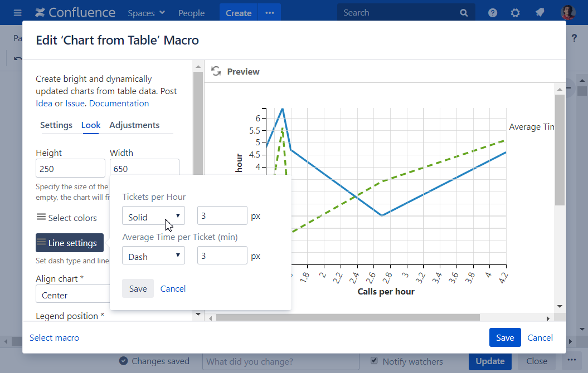The height and width of the screenshot is (373, 588).
Task: Click the hamburger menu icon
Action: [17, 13]
